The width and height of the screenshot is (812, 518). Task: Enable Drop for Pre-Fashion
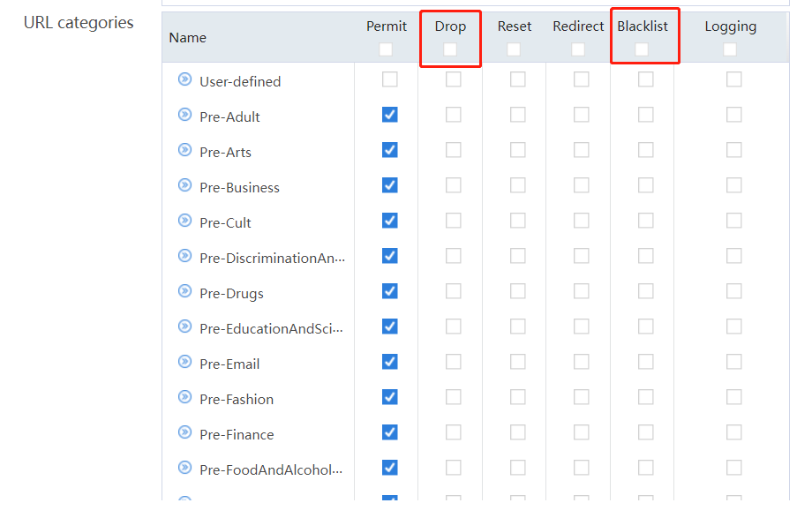(453, 397)
